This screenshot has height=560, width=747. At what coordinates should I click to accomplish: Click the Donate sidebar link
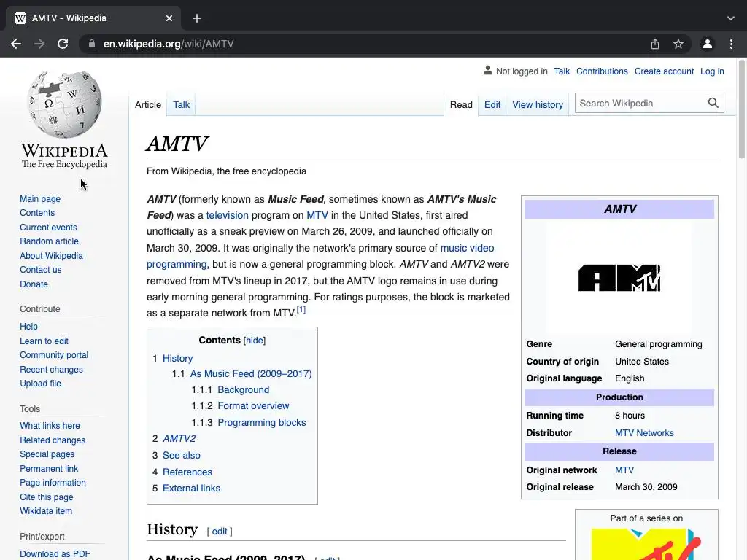point(34,284)
